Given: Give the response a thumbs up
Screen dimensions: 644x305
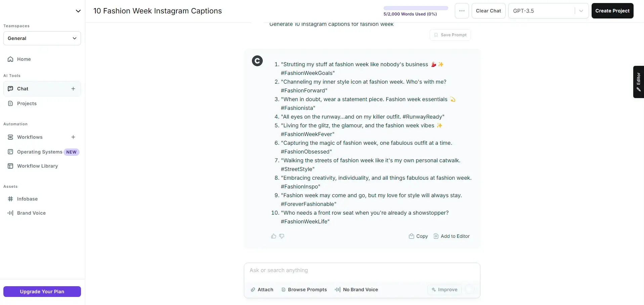Looking at the screenshot, I should point(273,236).
